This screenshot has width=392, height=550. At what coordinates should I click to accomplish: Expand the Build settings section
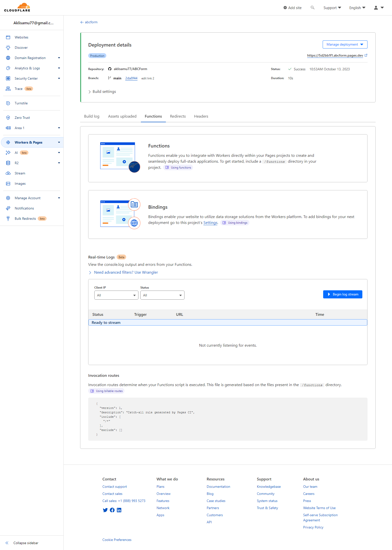point(102,92)
